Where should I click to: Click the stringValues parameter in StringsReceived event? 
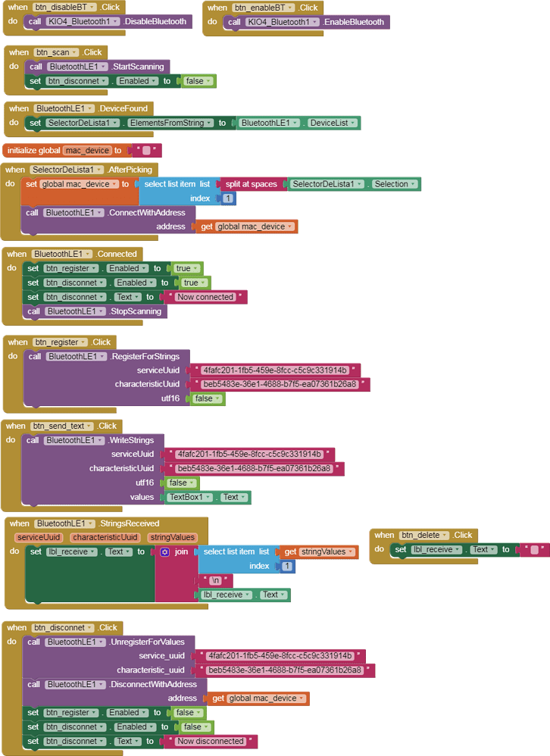[x=173, y=537]
